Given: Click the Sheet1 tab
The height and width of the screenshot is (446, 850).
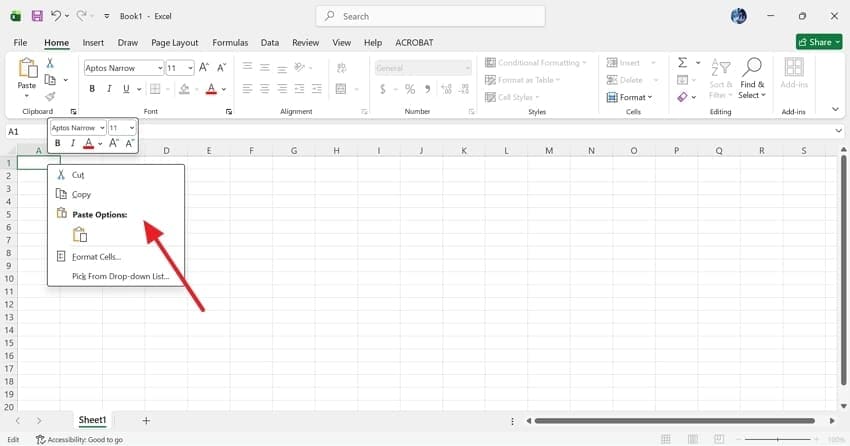Looking at the screenshot, I should (92, 420).
